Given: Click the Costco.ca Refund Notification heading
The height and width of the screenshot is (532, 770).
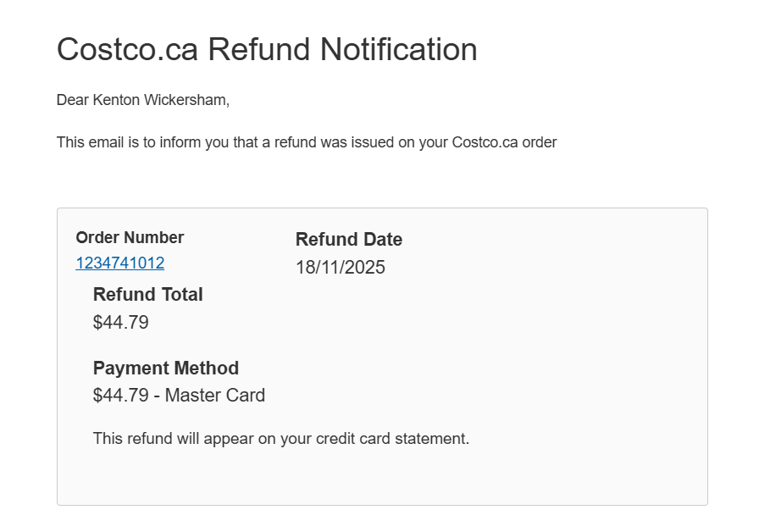Looking at the screenshot, I should pos(267,49).
